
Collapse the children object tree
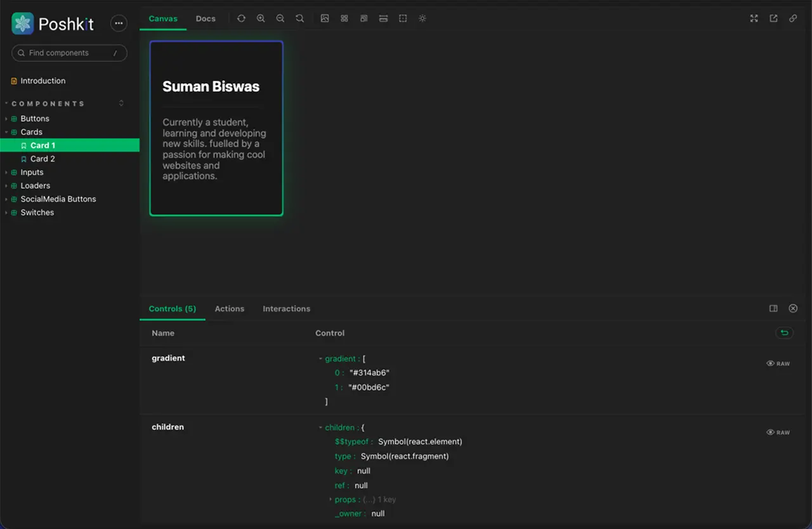click(320, 428)
